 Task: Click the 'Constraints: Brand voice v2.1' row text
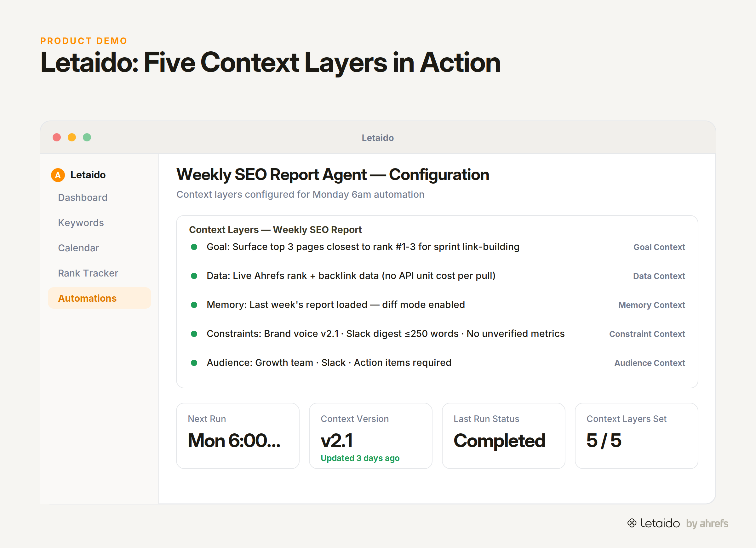386,334
